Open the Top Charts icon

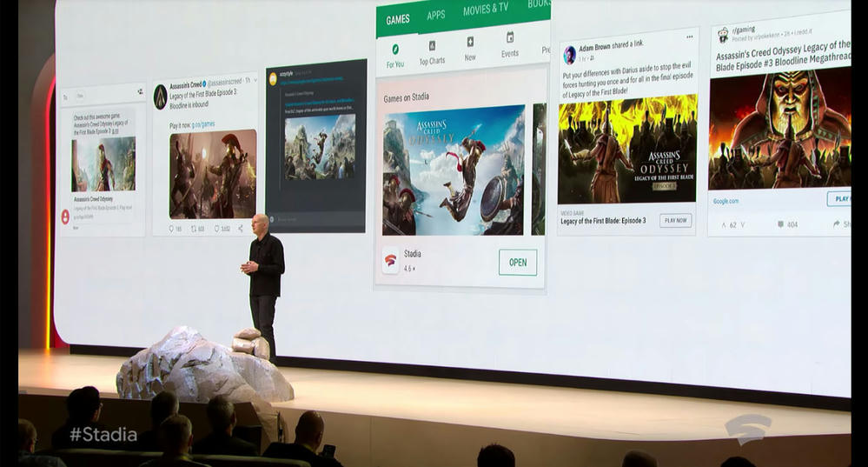[x=432, y=45]
